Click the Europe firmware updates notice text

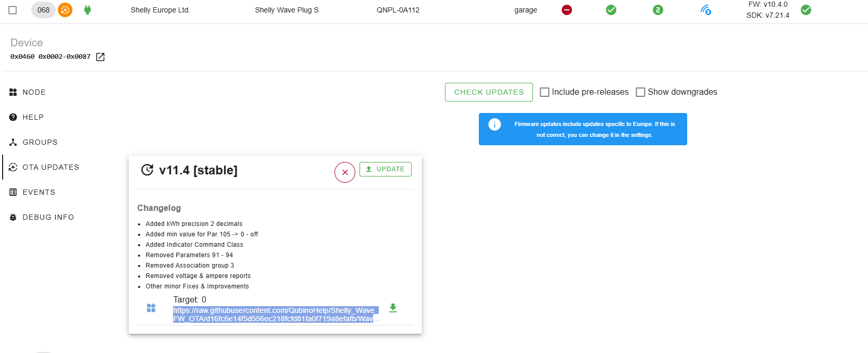point(594,130)
